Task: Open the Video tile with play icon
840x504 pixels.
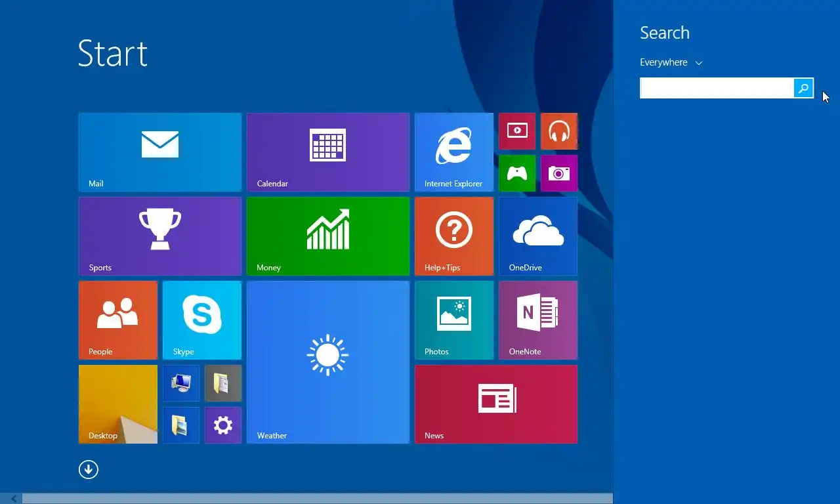Action: 517,131
